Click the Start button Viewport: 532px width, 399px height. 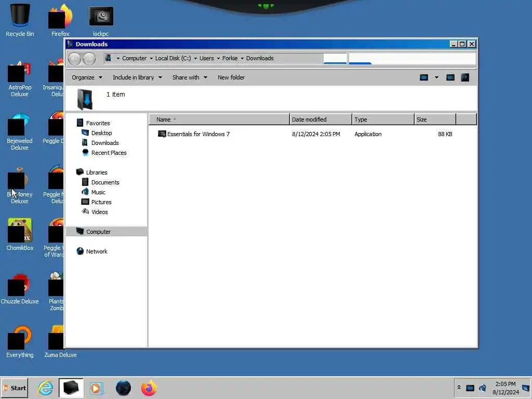pyautogui.click(x=15, y=388)
